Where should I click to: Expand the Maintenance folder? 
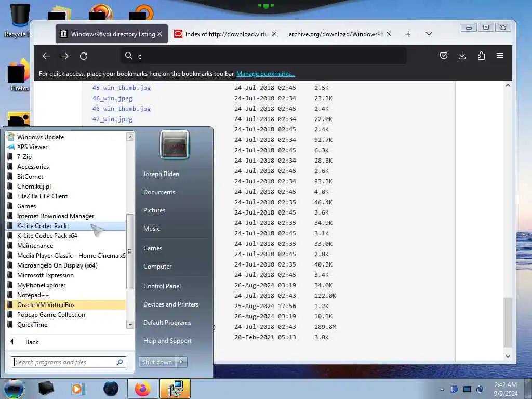[x=66, y=245]
